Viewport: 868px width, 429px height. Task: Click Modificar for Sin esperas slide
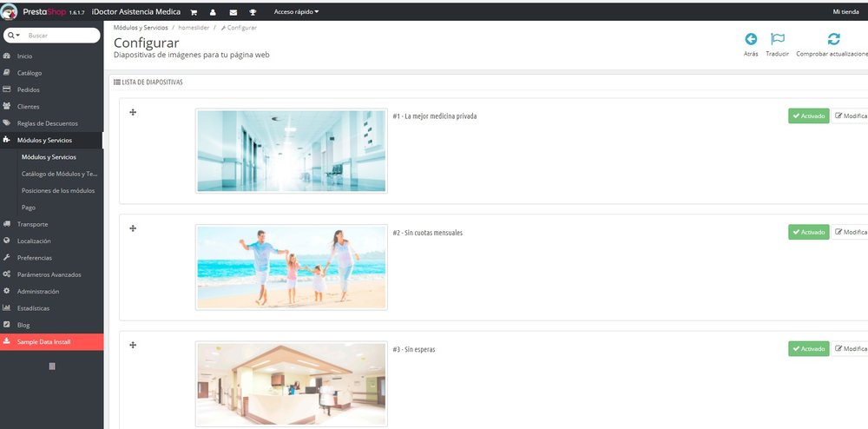pyautogui.click(x=850, y=349)
